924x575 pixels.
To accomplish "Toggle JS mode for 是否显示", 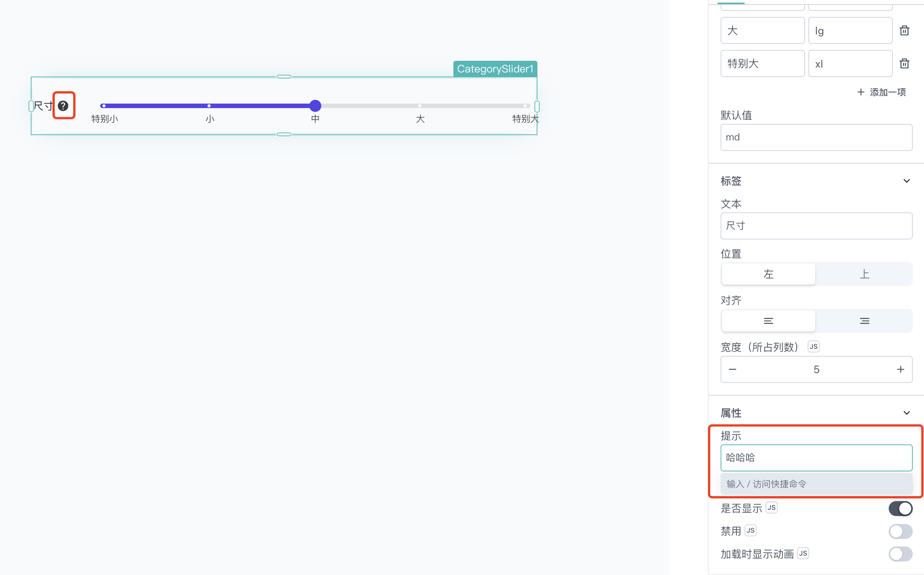I will click(x=772, y=508).
